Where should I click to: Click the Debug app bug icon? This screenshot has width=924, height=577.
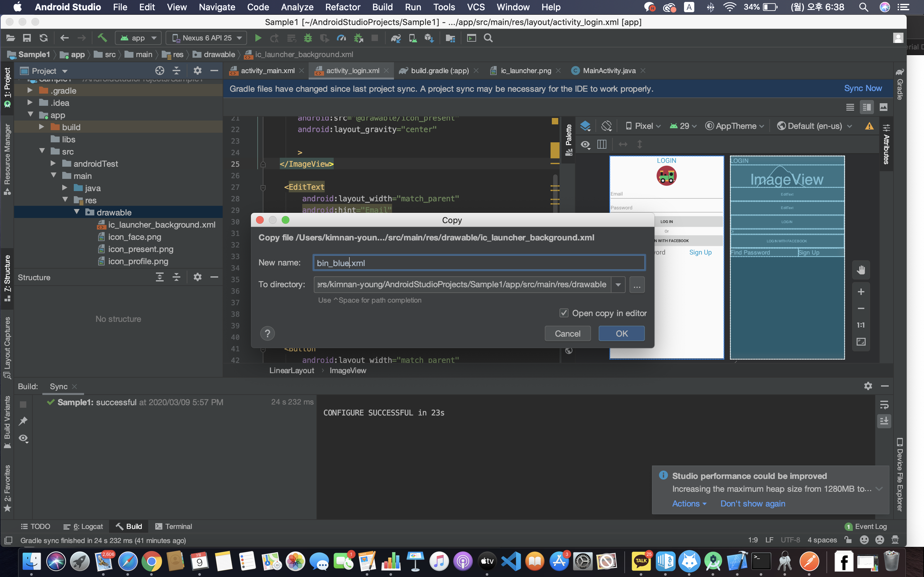(x=308, y=38)
